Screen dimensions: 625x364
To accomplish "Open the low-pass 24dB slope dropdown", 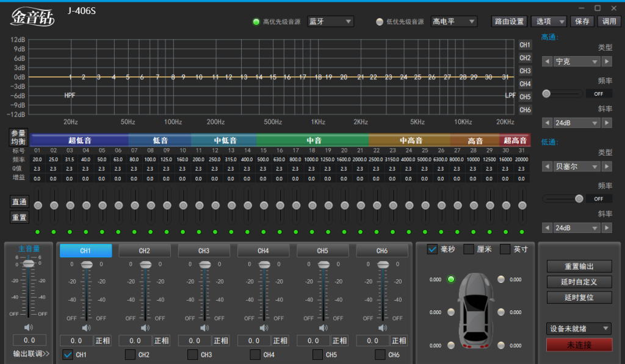I will [x=576, y=228].
